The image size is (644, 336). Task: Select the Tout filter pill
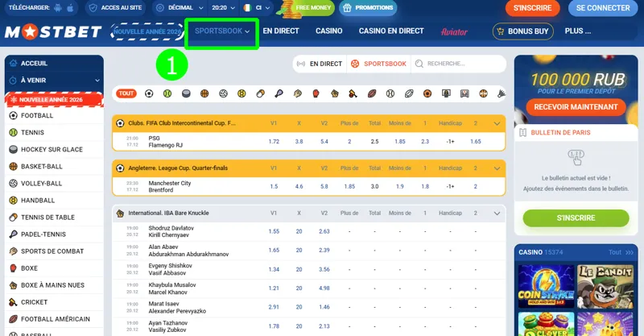[x=126, y=93]
